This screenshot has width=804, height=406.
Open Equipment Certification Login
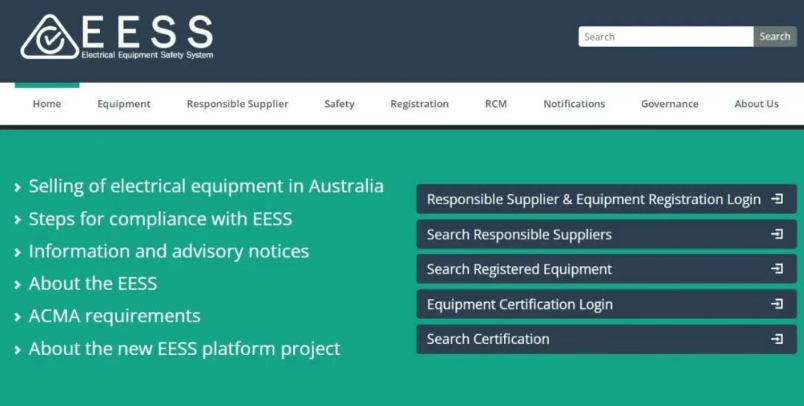click(607, 304)
